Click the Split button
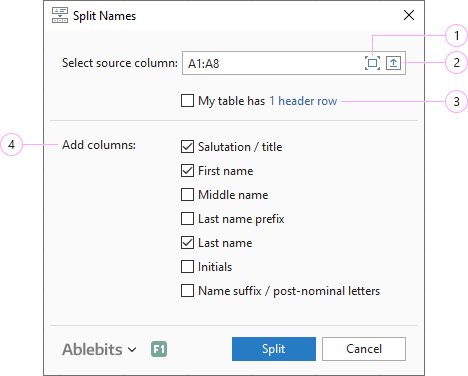The image size is (468, 376). (x=274, y=349)
